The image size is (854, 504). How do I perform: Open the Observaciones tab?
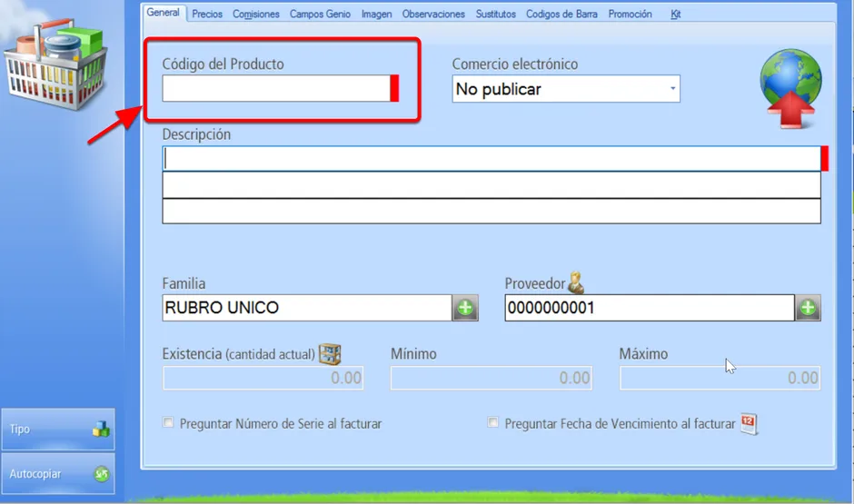click(433, 15)
